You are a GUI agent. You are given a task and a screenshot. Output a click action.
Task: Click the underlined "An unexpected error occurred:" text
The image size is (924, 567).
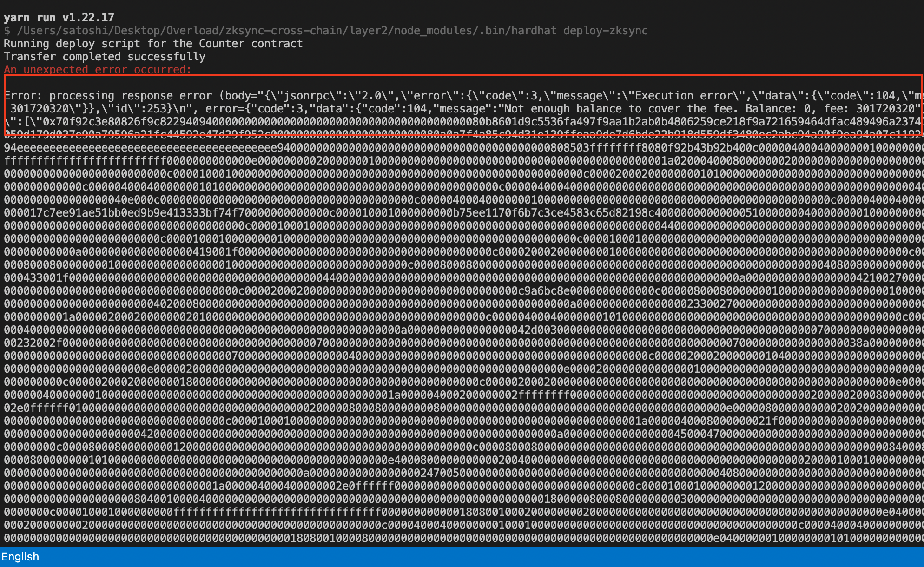point(98,70)
